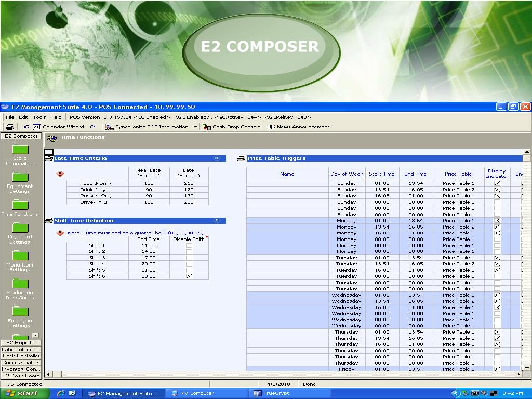Open the Inventory Control sidebar section

point(21,369)
